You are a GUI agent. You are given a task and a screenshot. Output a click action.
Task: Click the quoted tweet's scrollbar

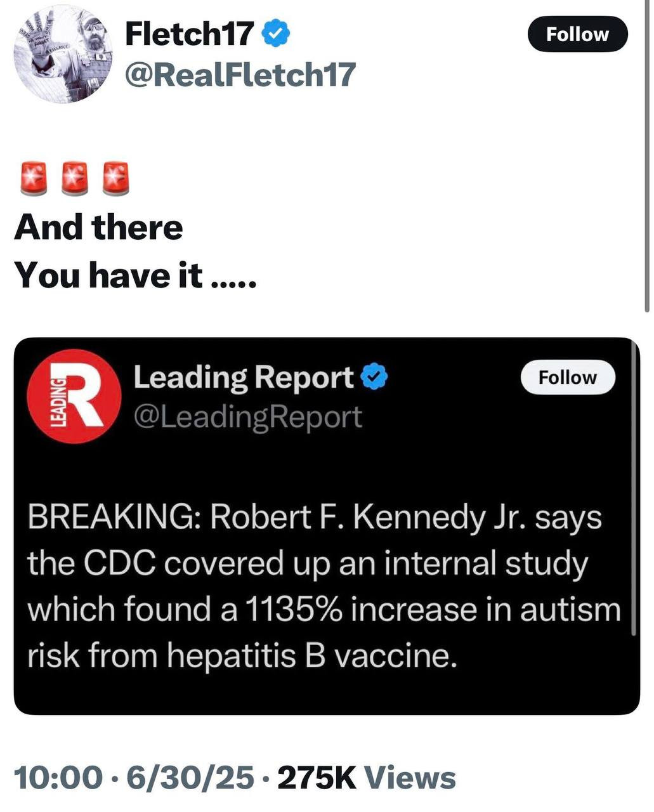pyautogui.click(x=634, y=488)
